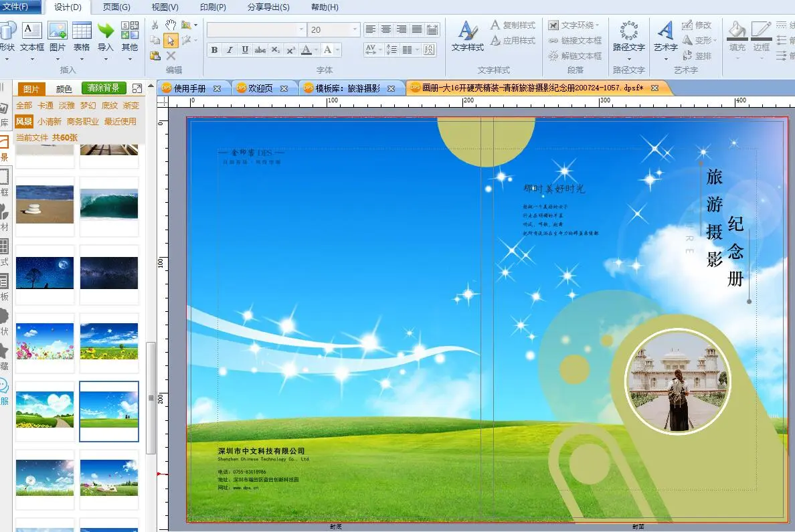Expand the font color A dropdown arrow

(x=316, y=50)
